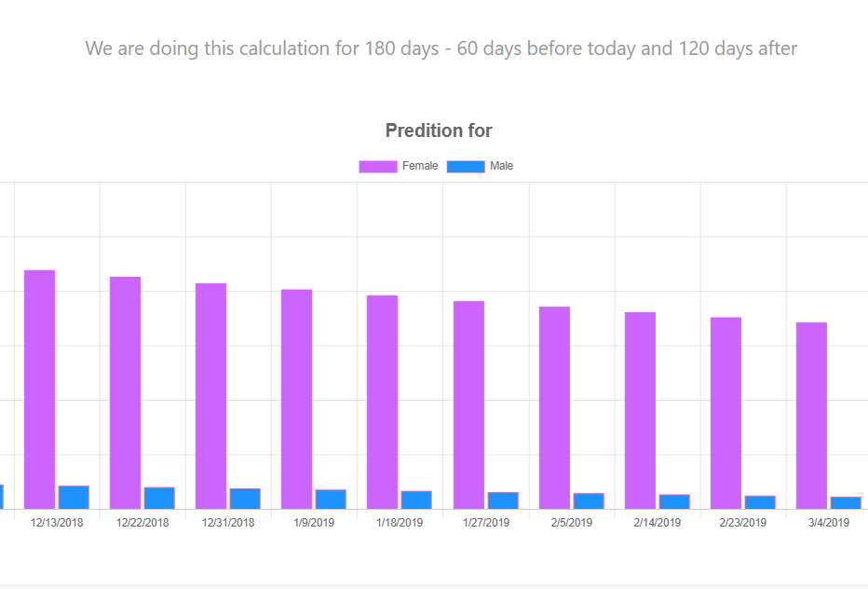Viewport: 868px width, 589px height.
Task: Click the purple bar above 2/23/2019
Action: 726,413
